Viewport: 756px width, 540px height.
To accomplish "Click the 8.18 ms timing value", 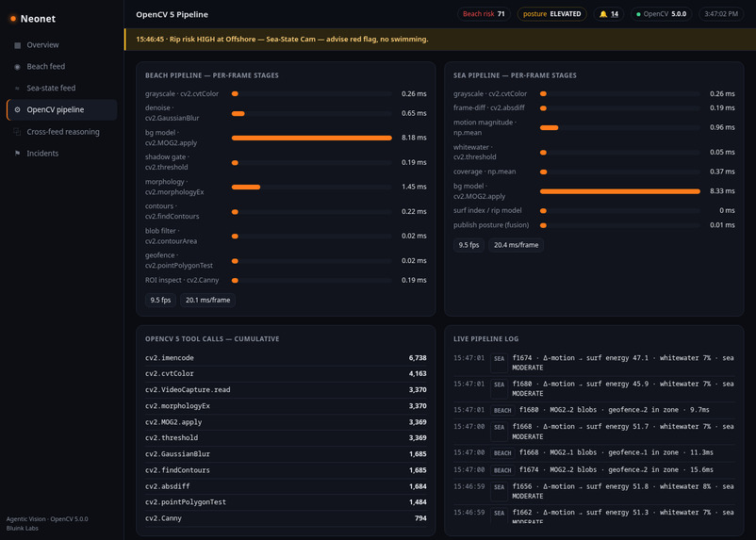I will coord(414,138).
